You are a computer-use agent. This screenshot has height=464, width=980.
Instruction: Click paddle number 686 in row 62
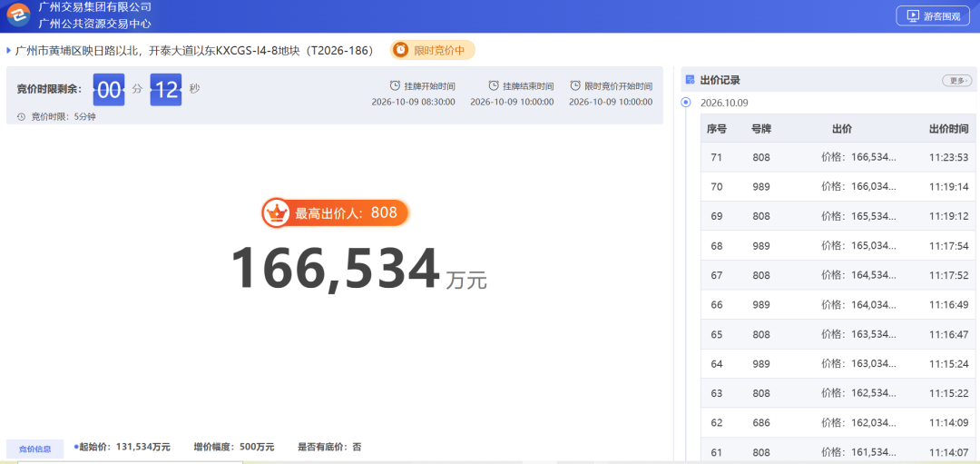(761, 422)
